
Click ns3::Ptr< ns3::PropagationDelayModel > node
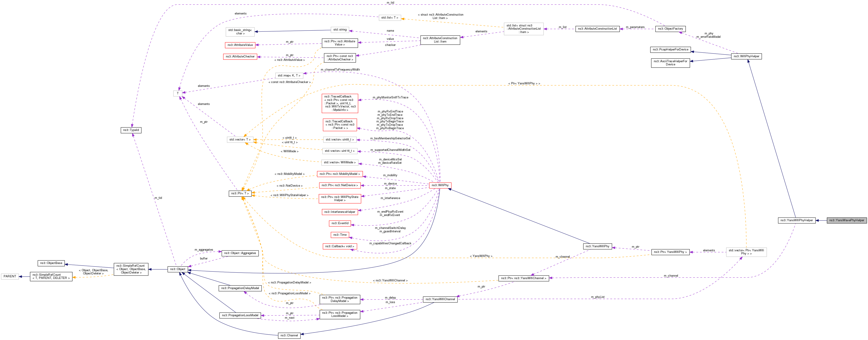tap(340, 300)
